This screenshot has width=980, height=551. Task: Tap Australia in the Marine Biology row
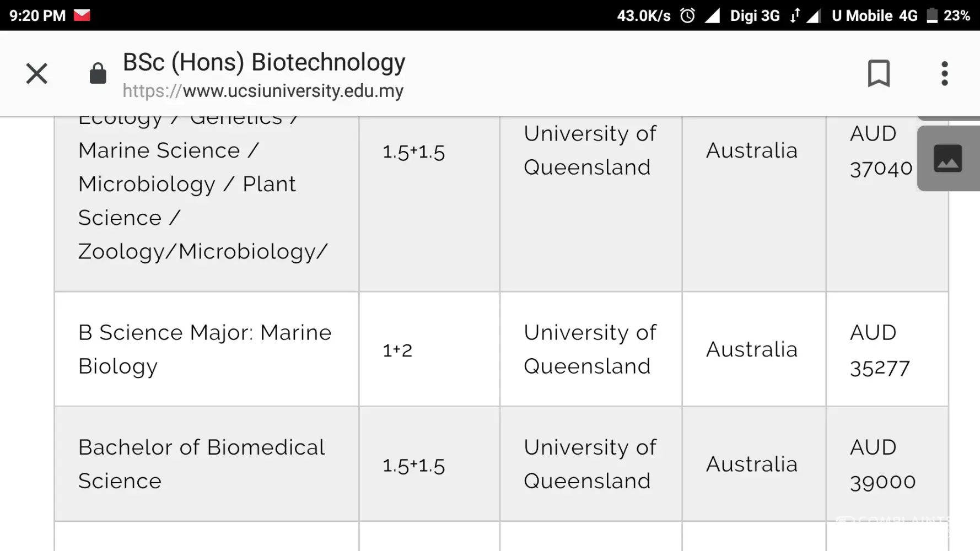tap(752, 349)
